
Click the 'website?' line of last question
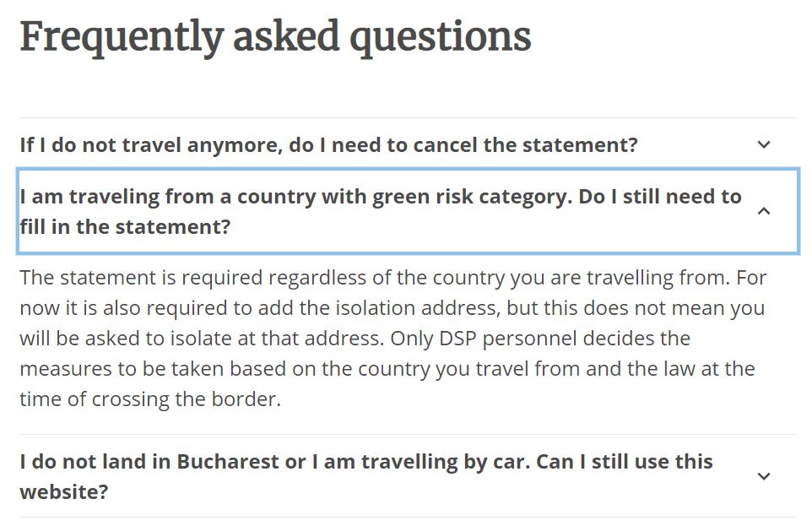pyautogui.click(x=63, y=491)
